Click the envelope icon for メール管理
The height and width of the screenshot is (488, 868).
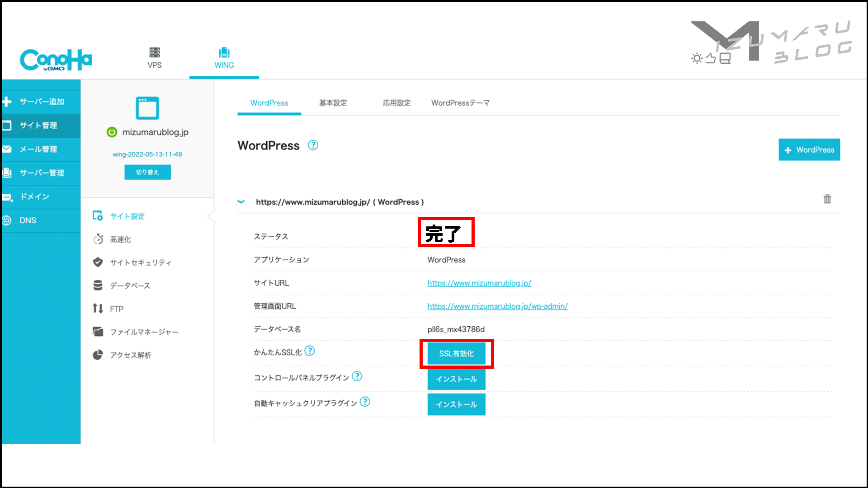[6, 149]
